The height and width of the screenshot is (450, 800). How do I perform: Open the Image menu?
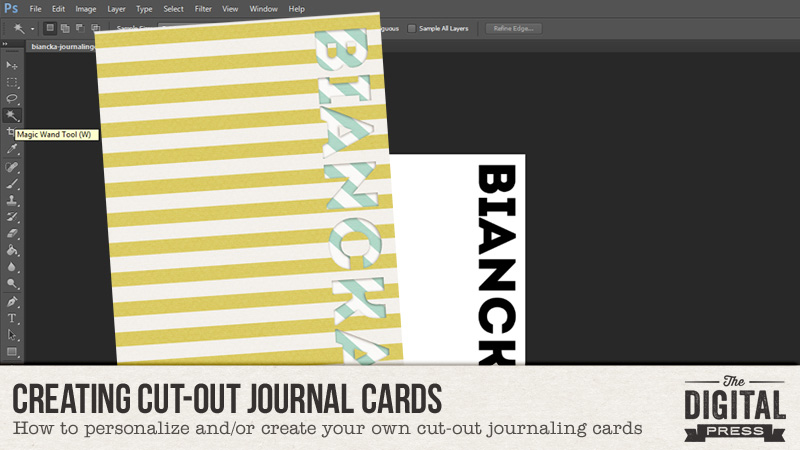(x=86, y=9)
